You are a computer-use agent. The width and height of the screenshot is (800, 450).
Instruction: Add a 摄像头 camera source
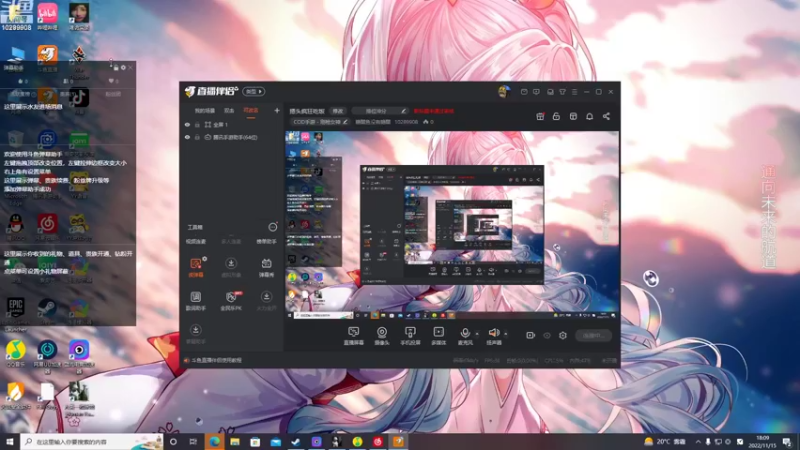(x=382, y=336)
